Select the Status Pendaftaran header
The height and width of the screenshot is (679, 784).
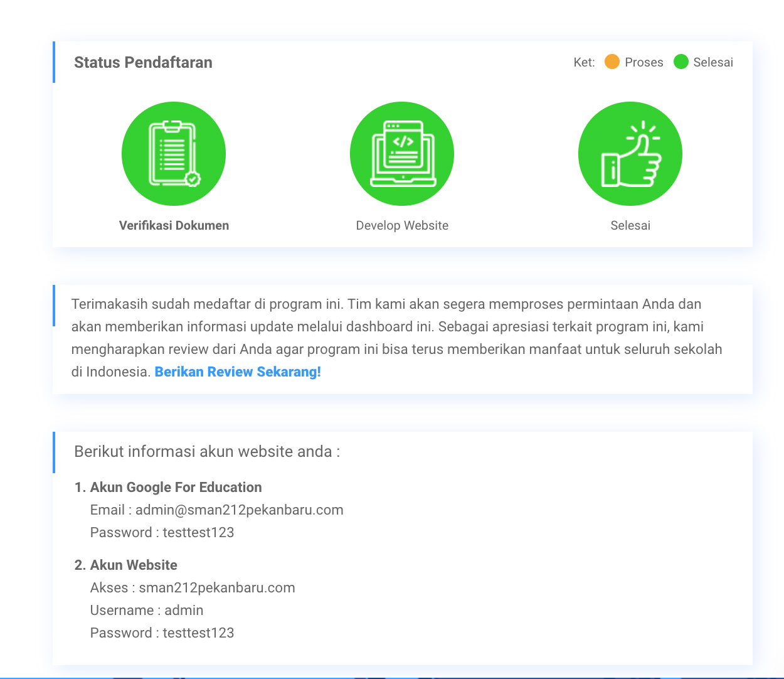pyautogui.click(x=143, y=62)
